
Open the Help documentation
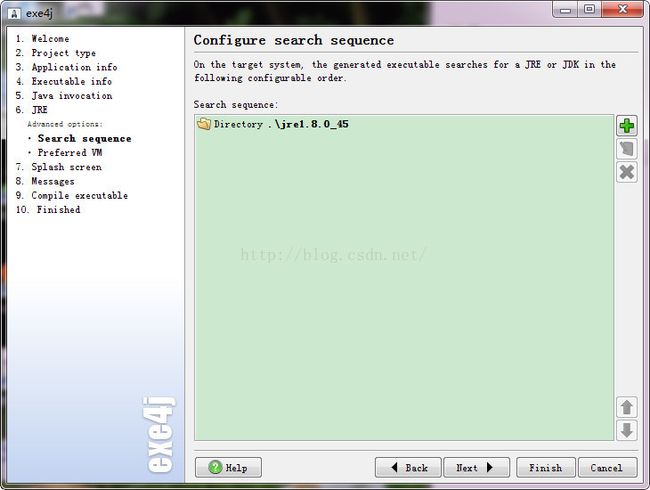228,468
